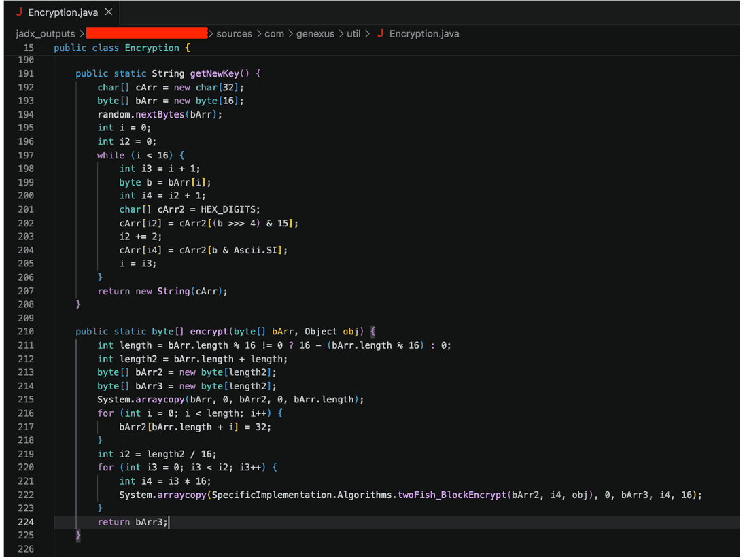Open the sources breadcrumb segment
The image size is (745, 560).
[x=235, y=34]
